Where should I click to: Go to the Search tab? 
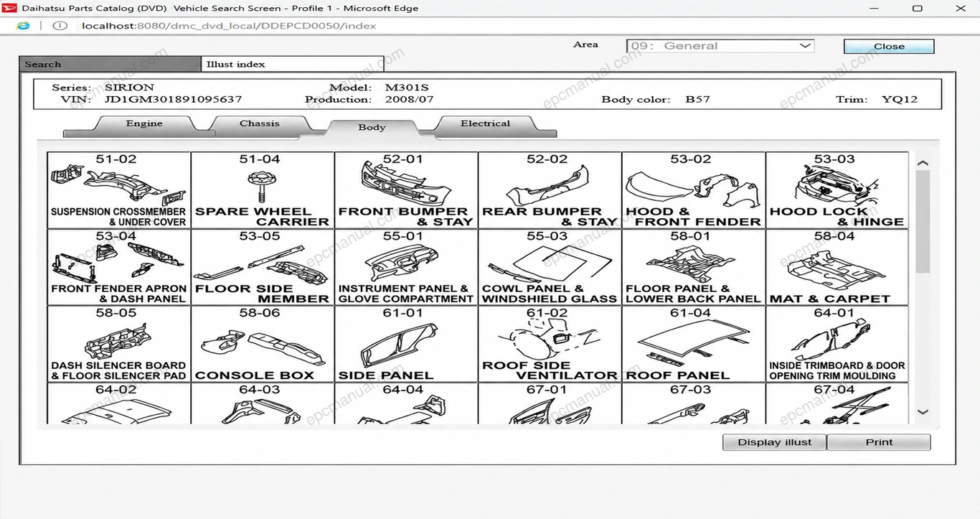(110, 64)
